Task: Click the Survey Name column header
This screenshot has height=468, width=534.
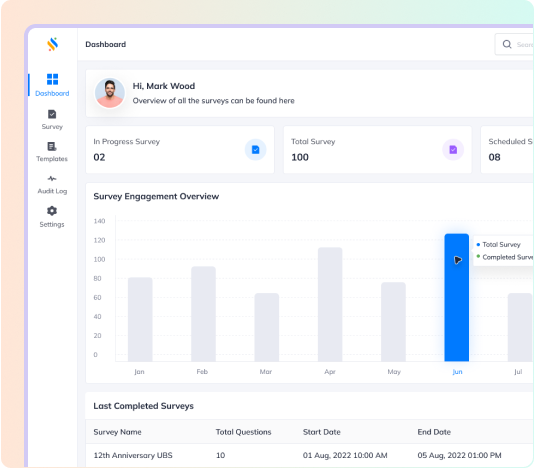Action: coord(117,432)
